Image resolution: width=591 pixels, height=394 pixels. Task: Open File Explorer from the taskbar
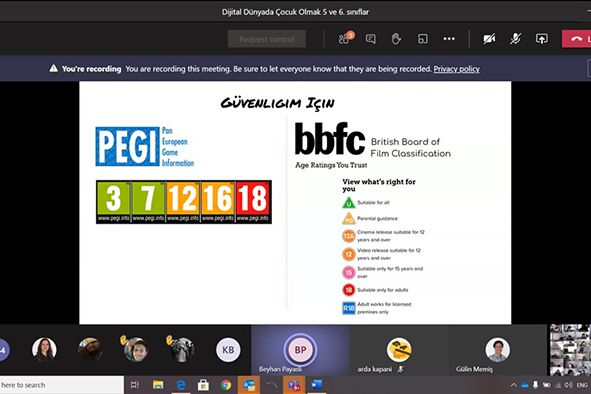(x=158, y=385)
